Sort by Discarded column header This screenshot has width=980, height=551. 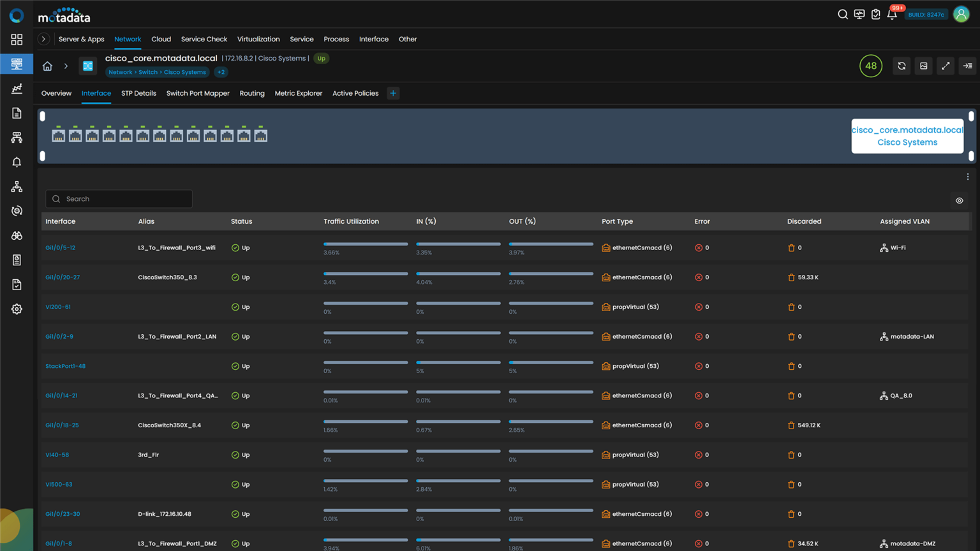pos(804,221)
